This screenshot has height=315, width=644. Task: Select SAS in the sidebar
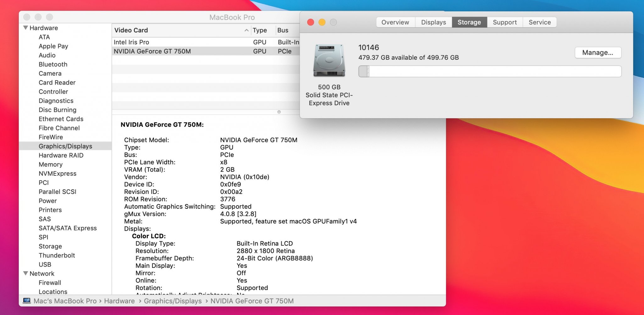point(45,219)
